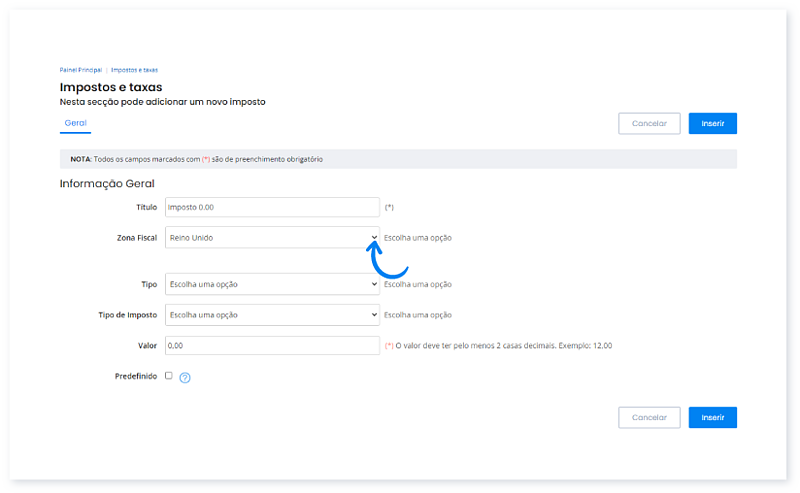Image resolution: width=800 pixels, height=493 pixels.
Task: Click the Valor field label
Action: tap(147, 345)
